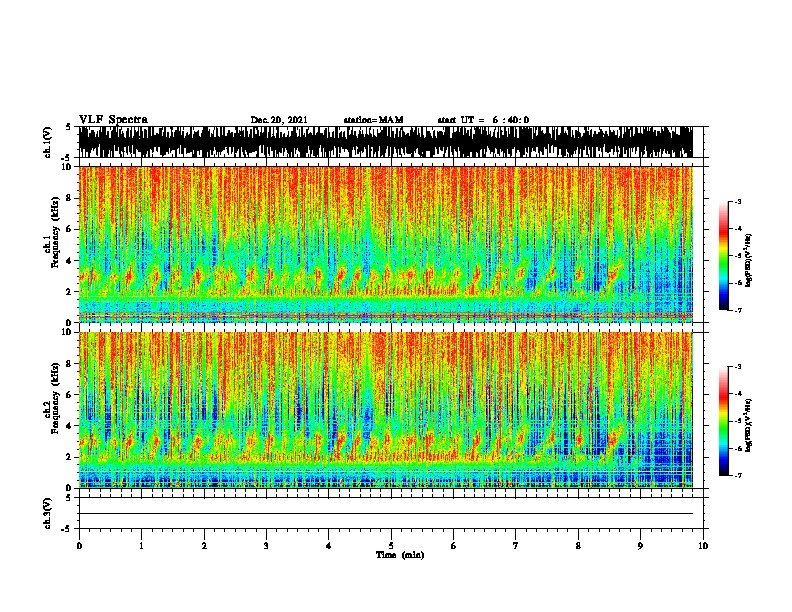
Task: Click time axis tick label "4"
Action: 328,546
